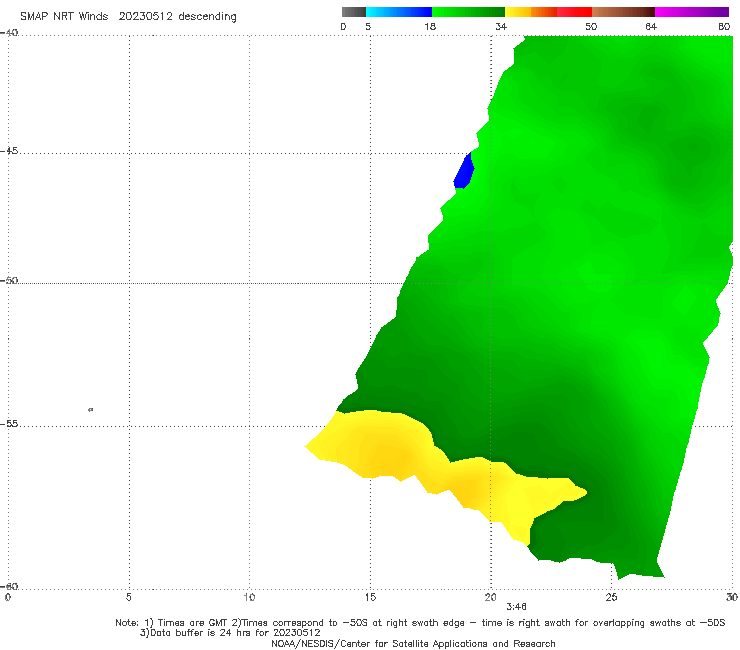
Task: Click the longitude axis label 25
Action: 611,597
